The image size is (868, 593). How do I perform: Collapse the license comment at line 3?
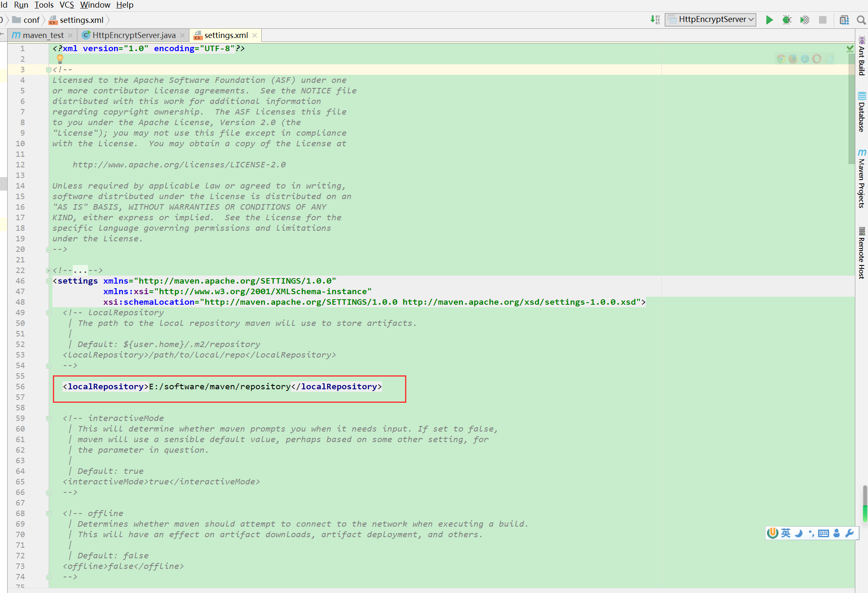coord(49,70)
